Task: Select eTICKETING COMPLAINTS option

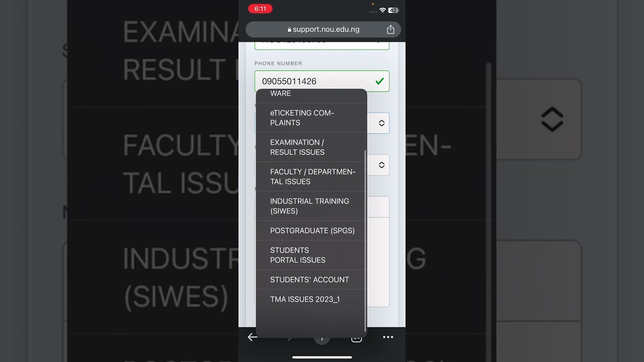Action: 311,118
